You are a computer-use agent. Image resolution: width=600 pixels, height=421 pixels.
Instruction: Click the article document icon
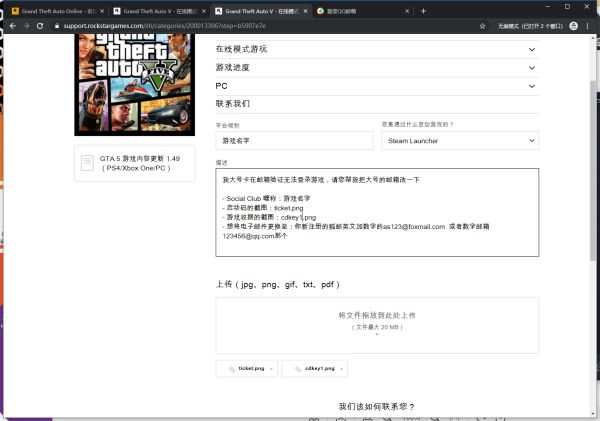coord(87,163)
